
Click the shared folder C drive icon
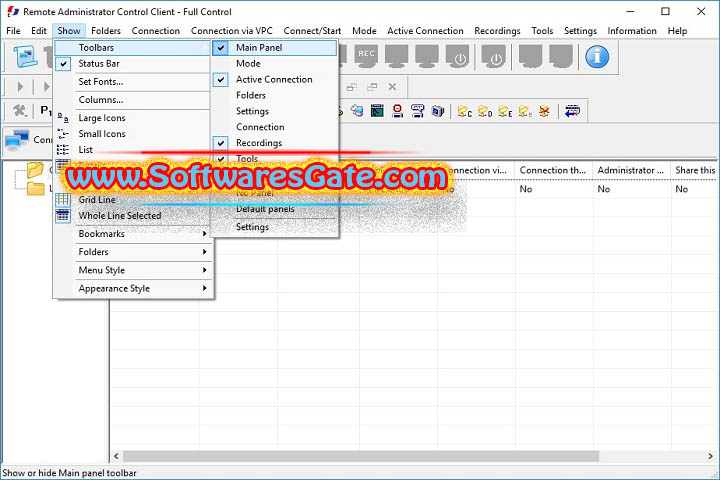point(464,111)
